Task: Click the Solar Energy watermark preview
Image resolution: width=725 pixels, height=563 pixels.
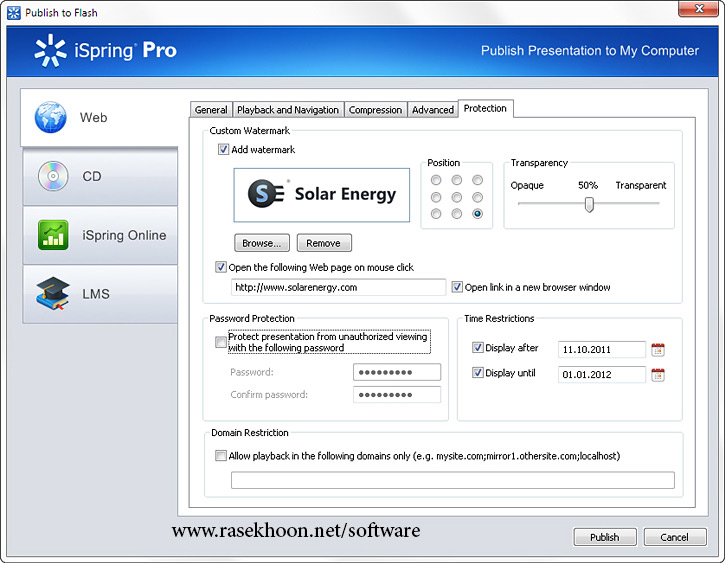Action: point(321,194)
